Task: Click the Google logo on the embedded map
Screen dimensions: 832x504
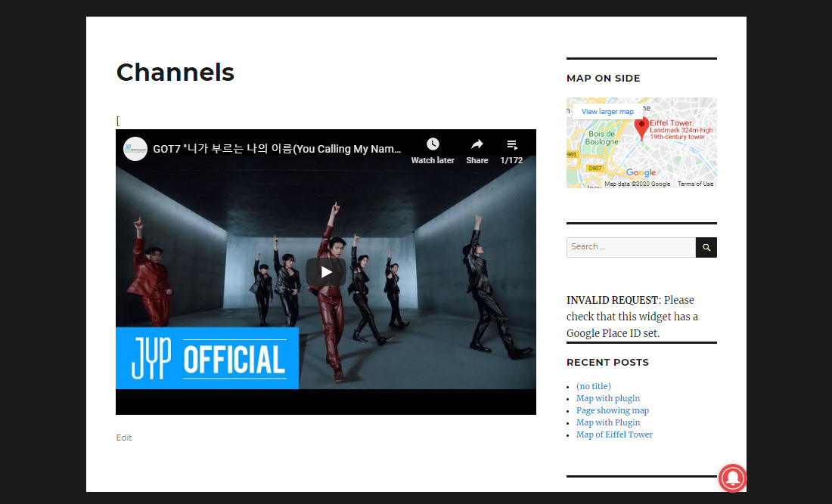Action: click(639, 174)
